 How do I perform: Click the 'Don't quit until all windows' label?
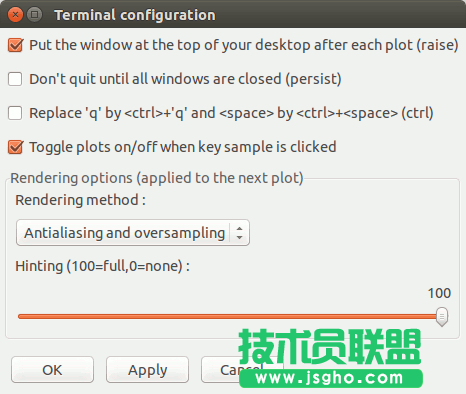[185, 79]
